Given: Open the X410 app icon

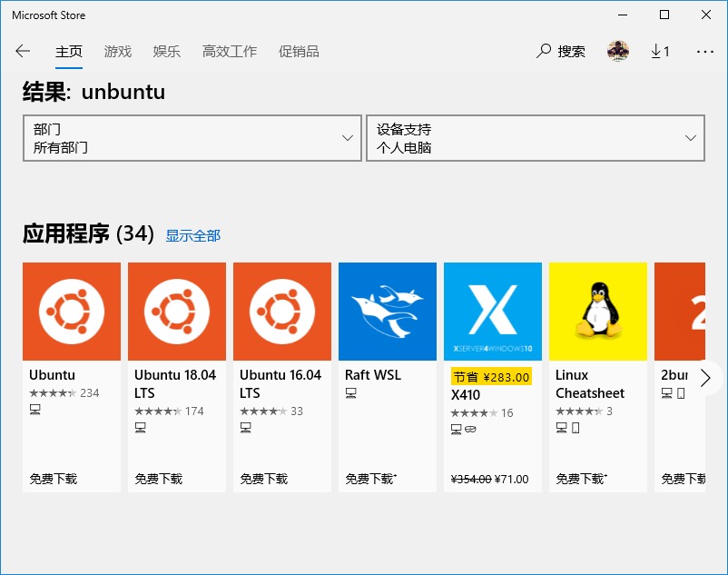Looking at the screenshot, I should (x=493, y=312).
